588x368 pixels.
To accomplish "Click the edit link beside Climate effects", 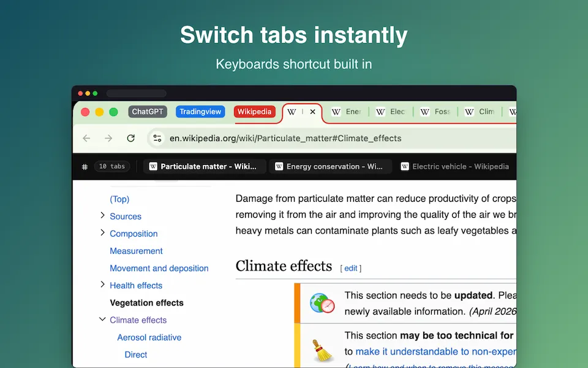I will point(350,268).
